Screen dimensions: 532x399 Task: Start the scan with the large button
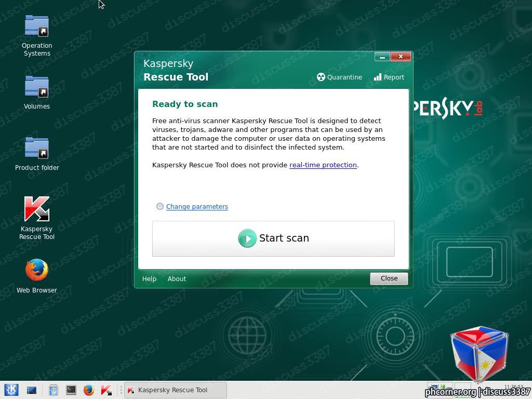click(x=273, y=238)
